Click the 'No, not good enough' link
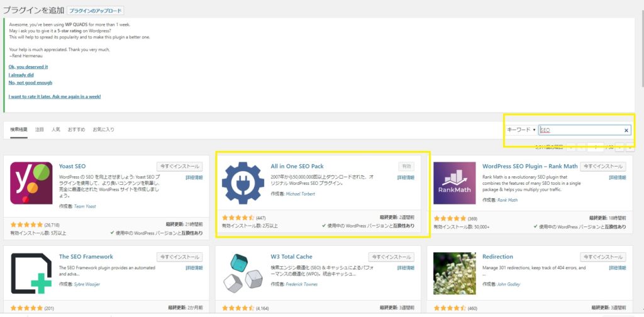The width and height of the screenshot is (644, 317). [30, 82]
